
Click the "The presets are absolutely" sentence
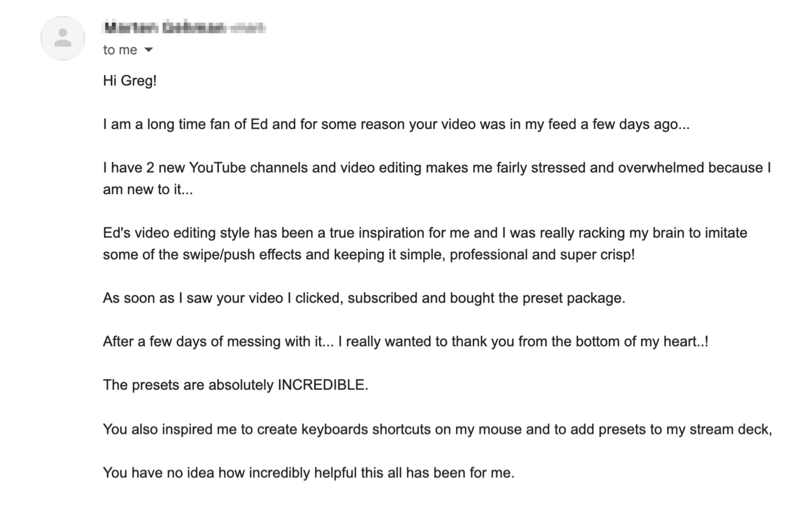pyautogui.click(x=235, y=385)
